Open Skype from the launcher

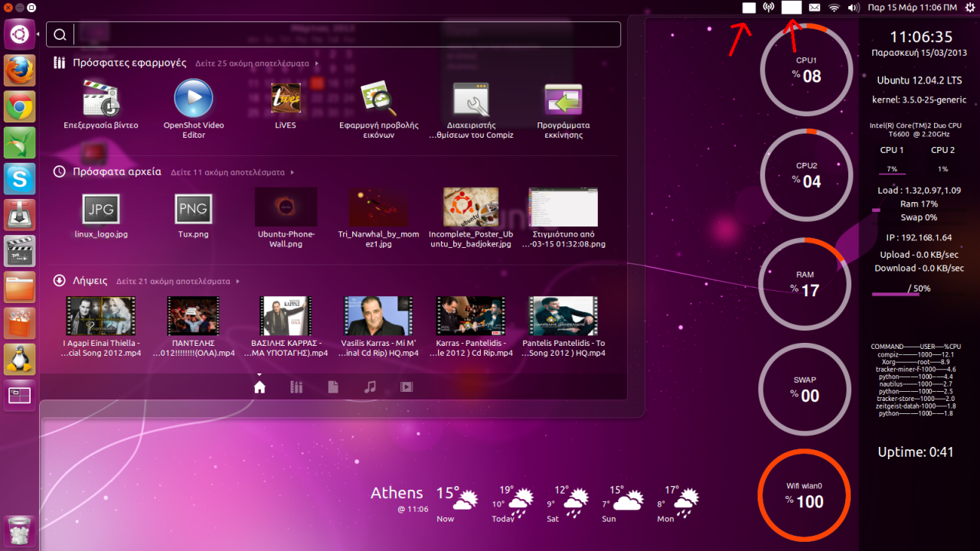20,179
